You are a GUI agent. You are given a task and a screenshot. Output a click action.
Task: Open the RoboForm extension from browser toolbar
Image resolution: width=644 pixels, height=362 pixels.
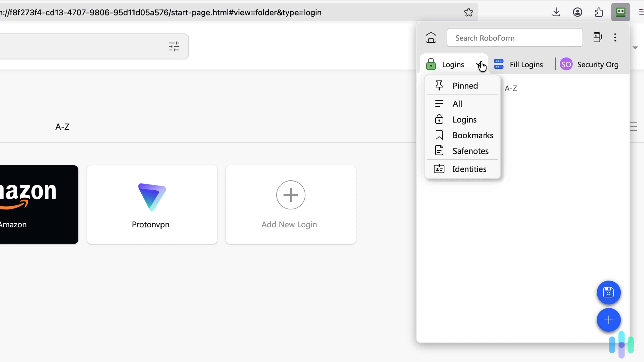[x=621, y=12]
